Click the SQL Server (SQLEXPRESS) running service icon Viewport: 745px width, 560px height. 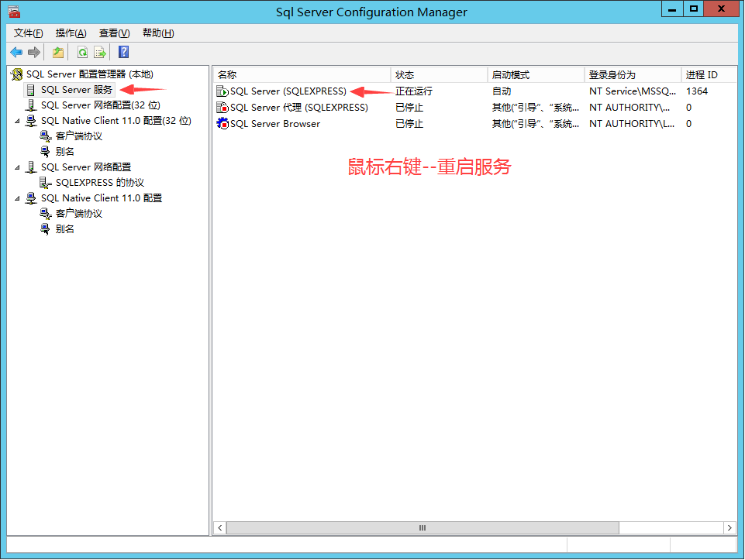tap(222, 91)
